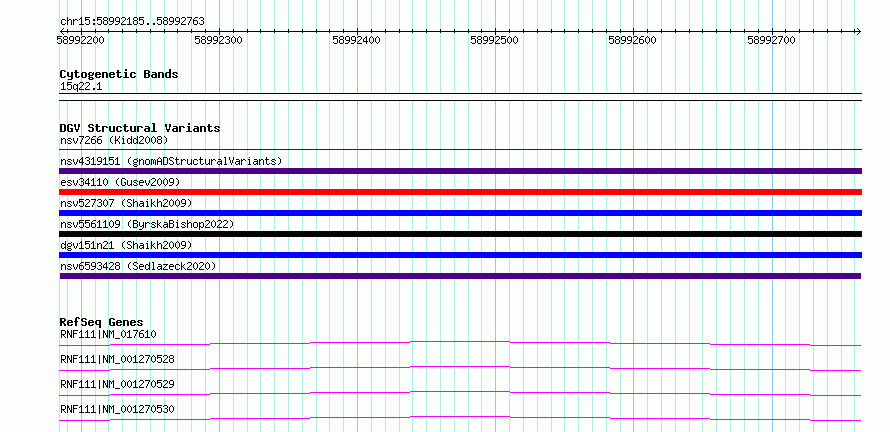890x432 pixels.
Task: Click the blue dgv151n21 variant bar
Action: point(460,255)
